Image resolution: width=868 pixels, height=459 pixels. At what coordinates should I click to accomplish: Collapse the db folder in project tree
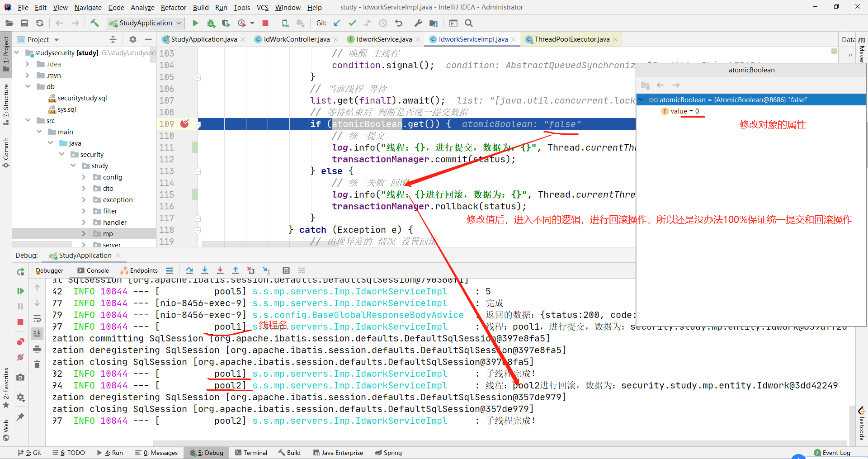point(28,86)
